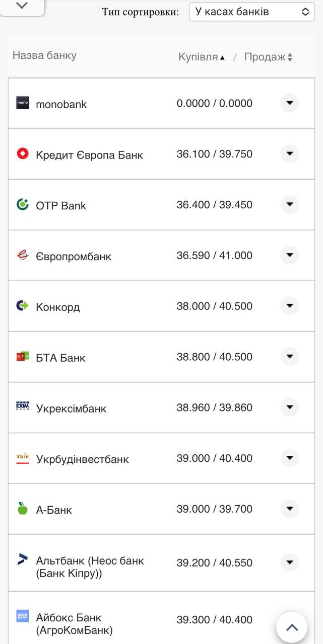This screenshot has width=323, height=644.
Task: Click the Європромбанк logo icon
Action: (22, 255)
